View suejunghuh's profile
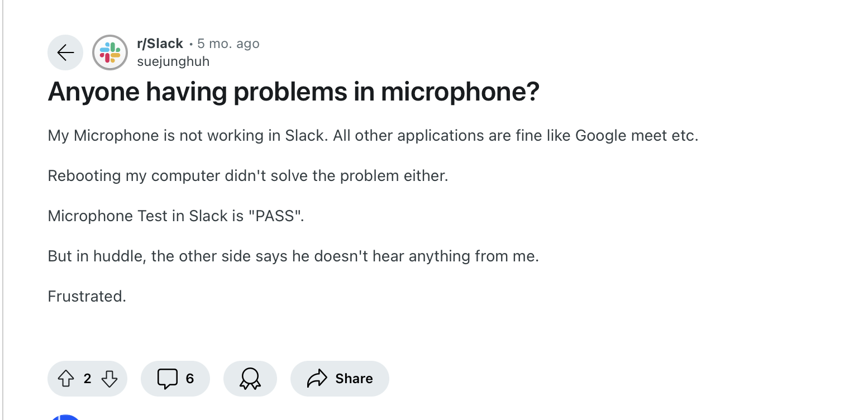This screenshot has height=420, width=868. click(173, 61)
